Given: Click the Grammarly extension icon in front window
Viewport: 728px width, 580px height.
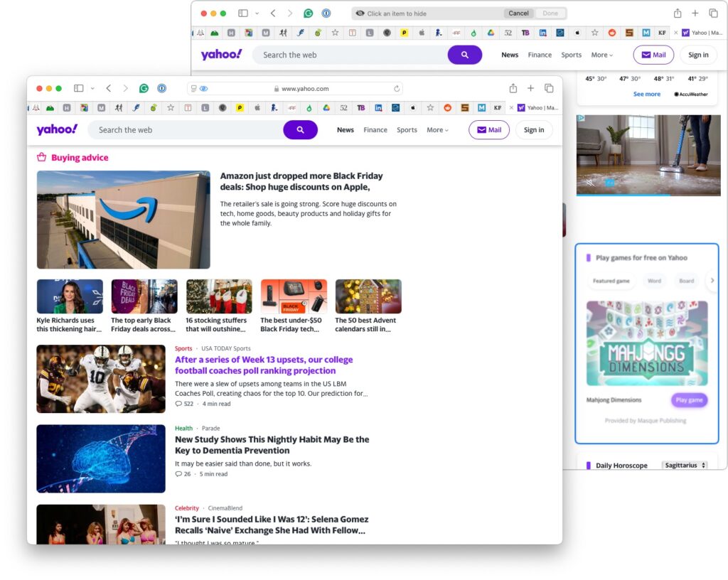Looking at the screenshot, I should coord(144,88).
